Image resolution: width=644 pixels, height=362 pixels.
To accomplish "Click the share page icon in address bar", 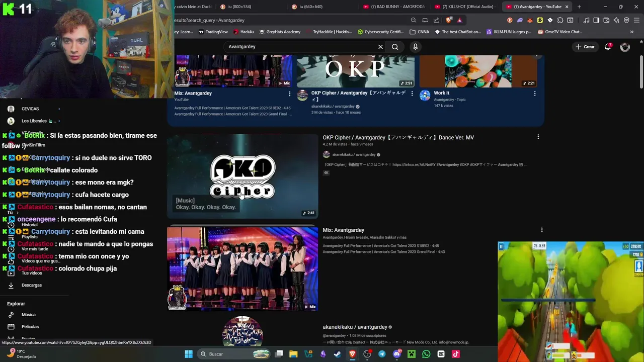I will pos(436,20).
